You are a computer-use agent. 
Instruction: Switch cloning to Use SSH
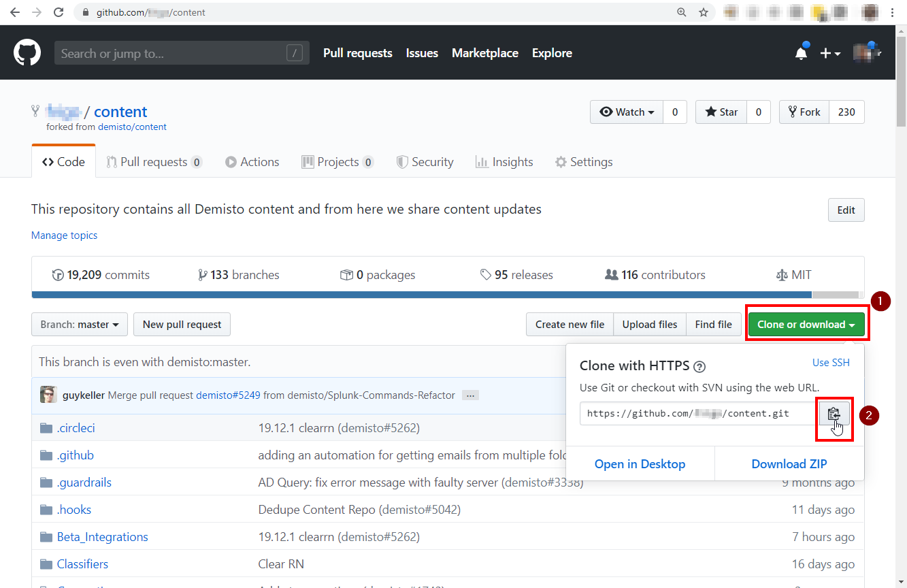click(830, 362)
